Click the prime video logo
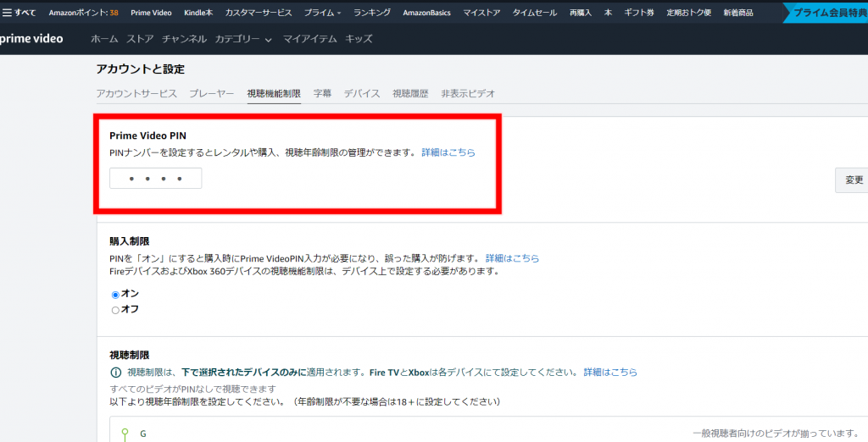 [x=31, y=39]
